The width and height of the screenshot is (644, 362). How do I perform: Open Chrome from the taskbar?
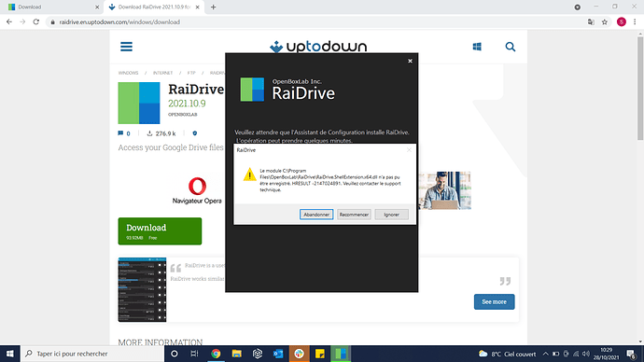coord(216,354)
